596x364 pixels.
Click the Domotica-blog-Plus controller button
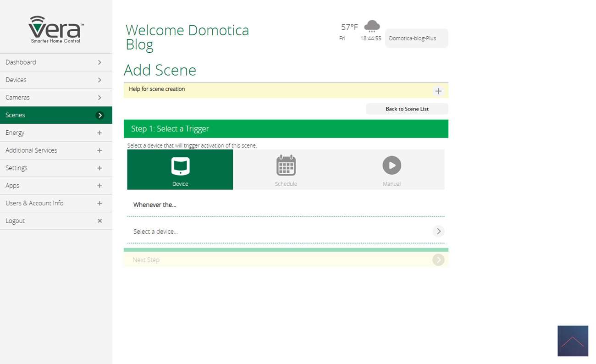point(416,39)
